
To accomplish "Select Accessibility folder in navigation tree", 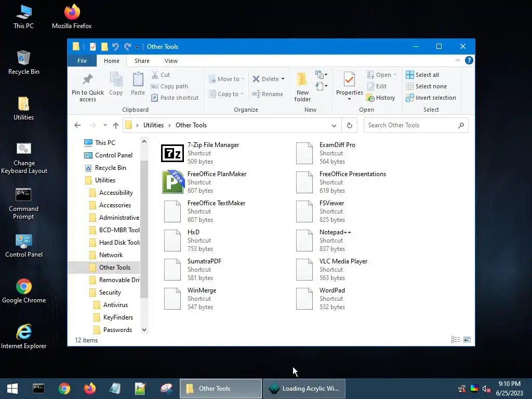I will (x=116, y=193).
